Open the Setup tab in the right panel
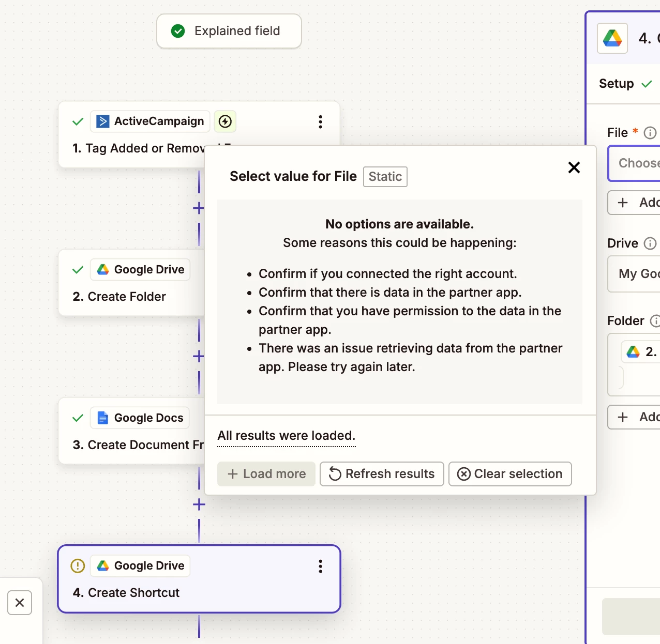 [625, 84]
